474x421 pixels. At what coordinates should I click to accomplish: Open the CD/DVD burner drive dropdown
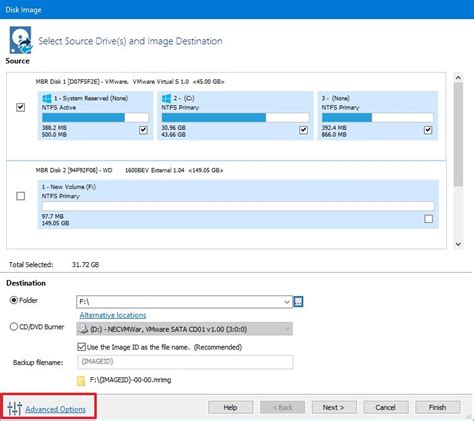pos(287,329)
